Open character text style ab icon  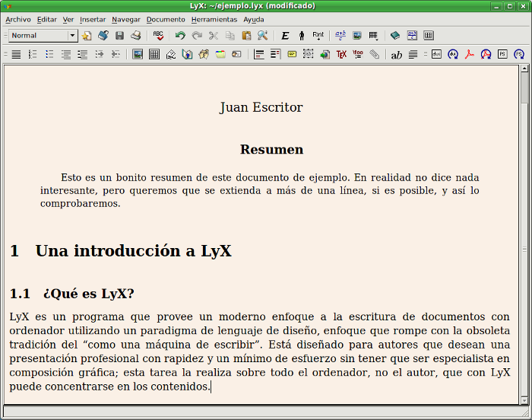point(396,54)
